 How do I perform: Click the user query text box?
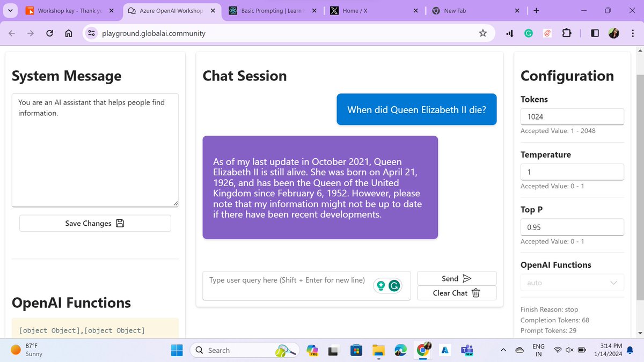click(x=306, y=285)
